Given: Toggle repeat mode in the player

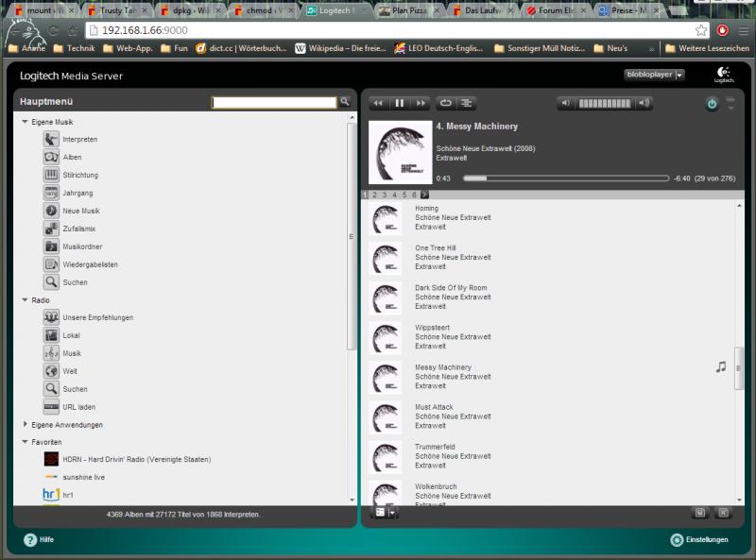Looking at the screenshot, I should pos(446,103).
